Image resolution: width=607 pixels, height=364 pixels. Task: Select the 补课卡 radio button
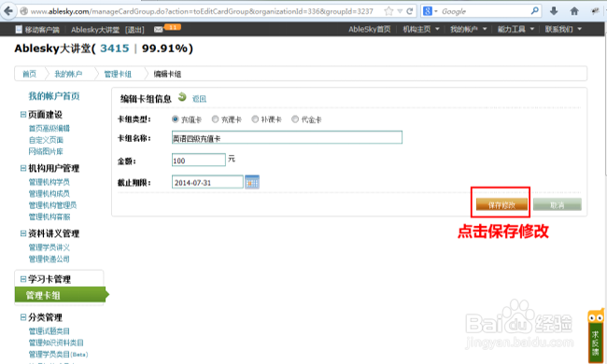point(255,119)
